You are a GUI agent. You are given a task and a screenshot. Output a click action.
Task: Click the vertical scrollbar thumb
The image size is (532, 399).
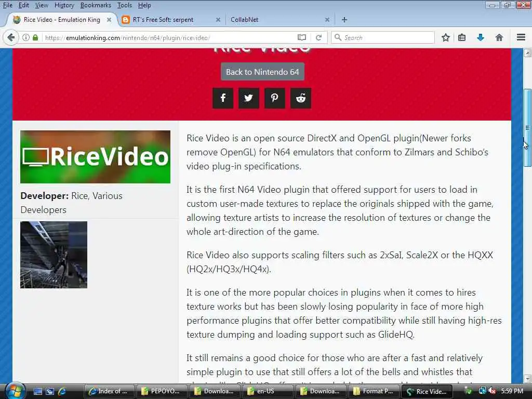pos(528,128)
